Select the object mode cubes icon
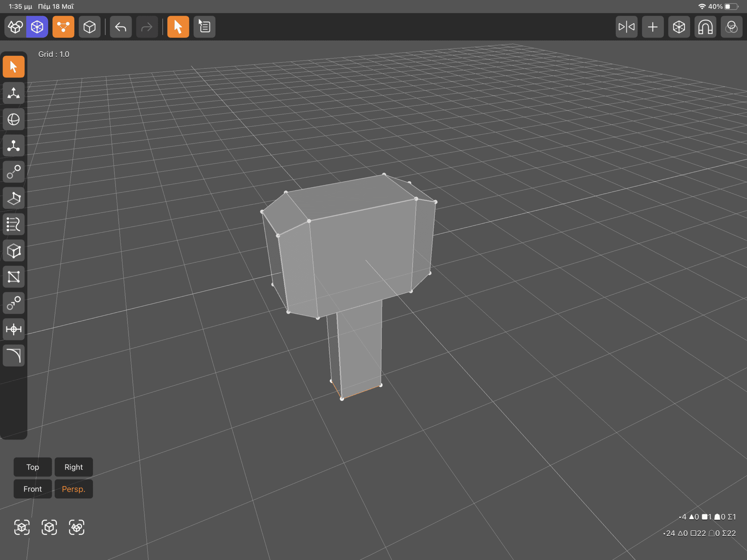 click(x=15, y=27)
